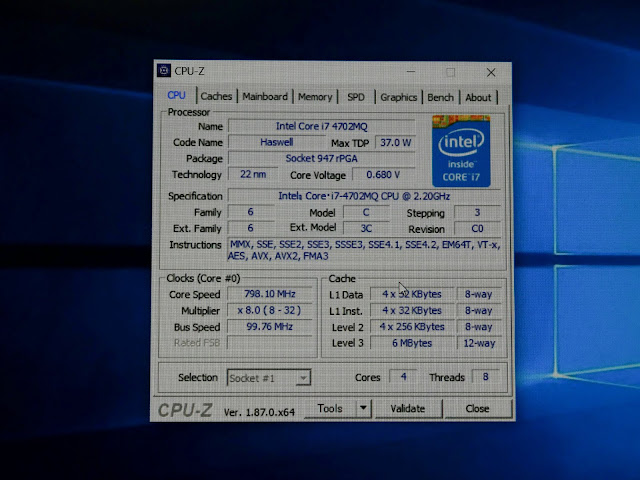Click the L1 Data '8-way' cell
Screen dimensions: 640x480
coord(479,294)
